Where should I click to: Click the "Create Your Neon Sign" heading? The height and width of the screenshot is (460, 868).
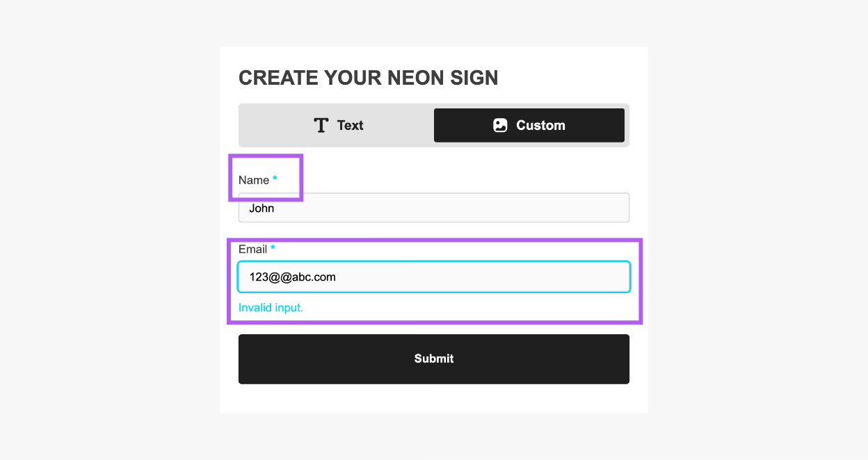click(368, 78)
